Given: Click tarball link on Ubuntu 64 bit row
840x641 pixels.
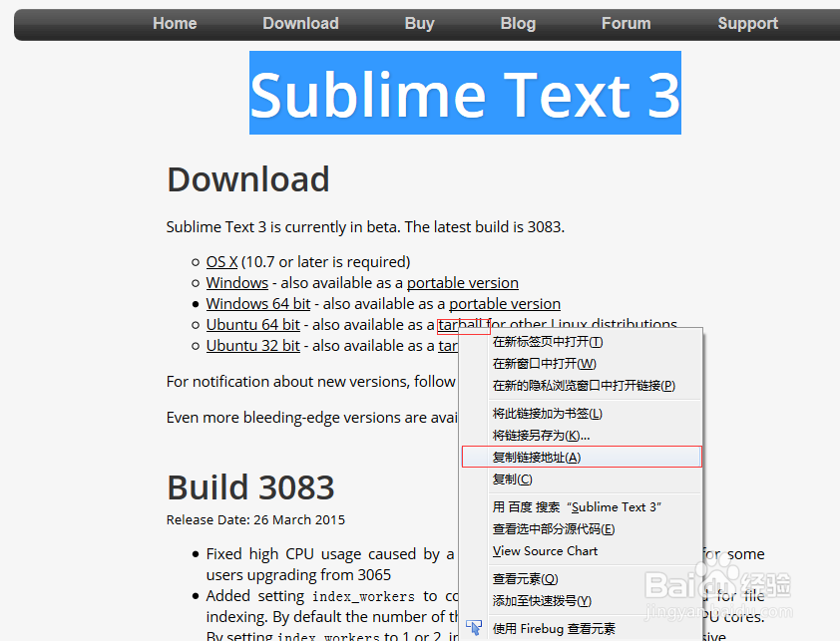Looking at the screenshot, I should (x=460, y=325).
